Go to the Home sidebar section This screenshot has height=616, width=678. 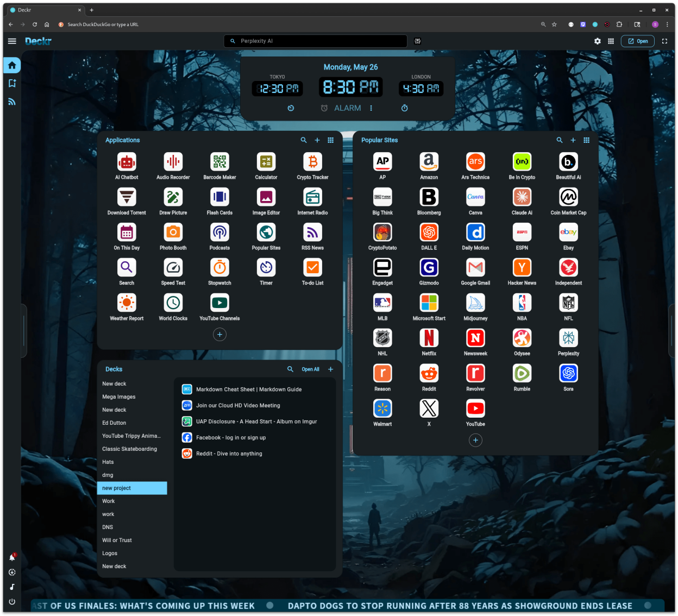click(x=12, y=65)
